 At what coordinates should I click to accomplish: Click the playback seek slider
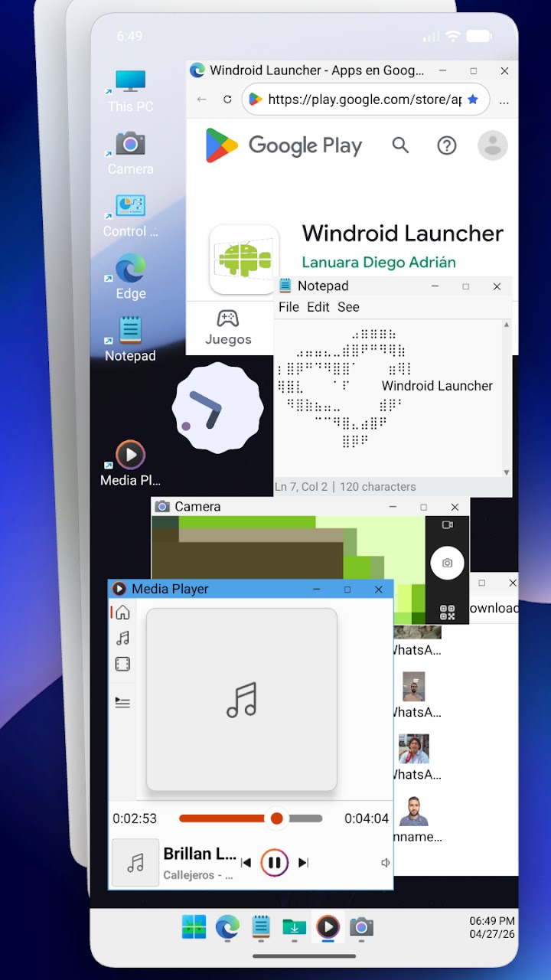(251, 818)
